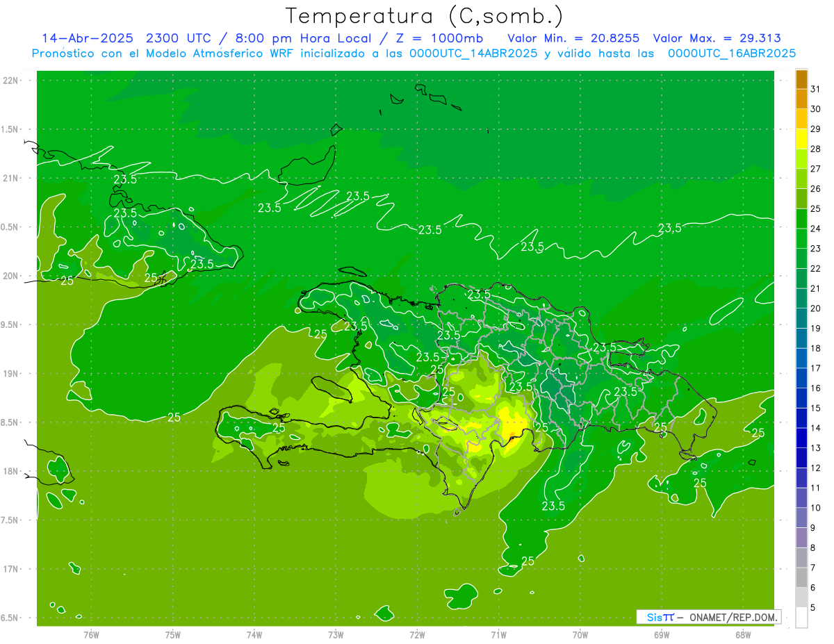The width and height of the screenshot is (834, 644).
Task: Click the '17N' latitude axis label
Action: click(11, 569)
